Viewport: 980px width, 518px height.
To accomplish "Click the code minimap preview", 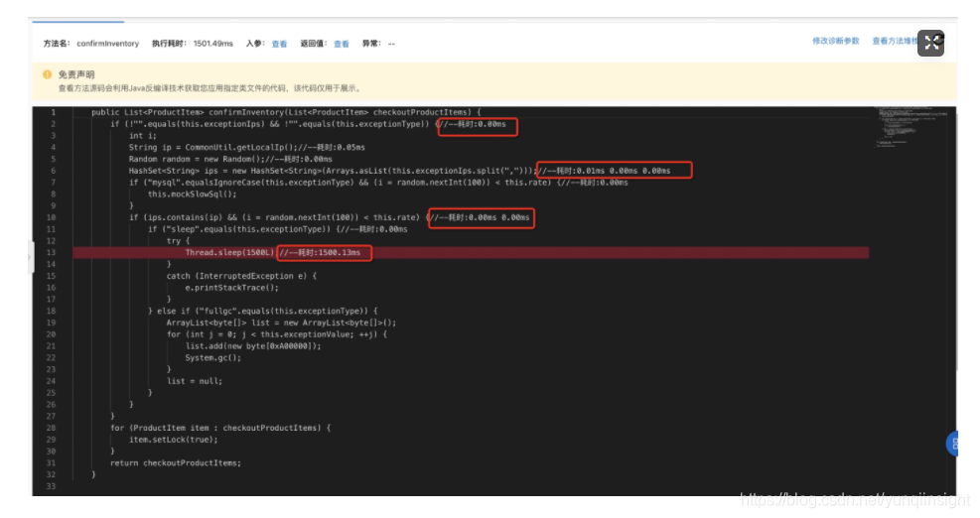I will (x=911, y=127).
